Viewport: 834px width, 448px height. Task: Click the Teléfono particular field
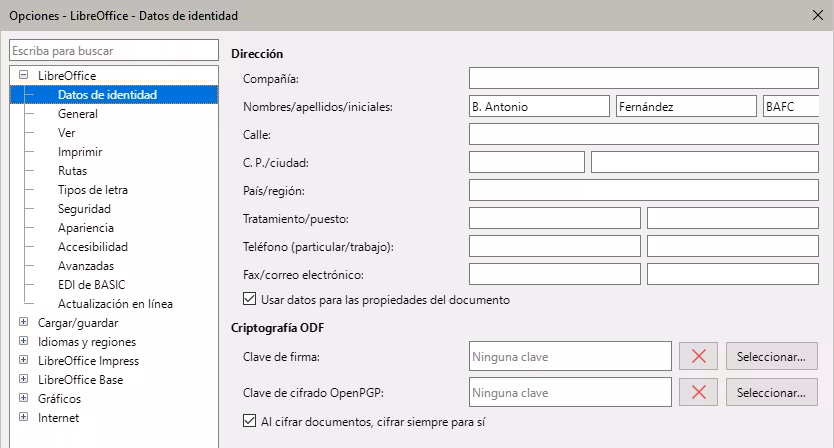pyautogui.click(x=555, y=246)
